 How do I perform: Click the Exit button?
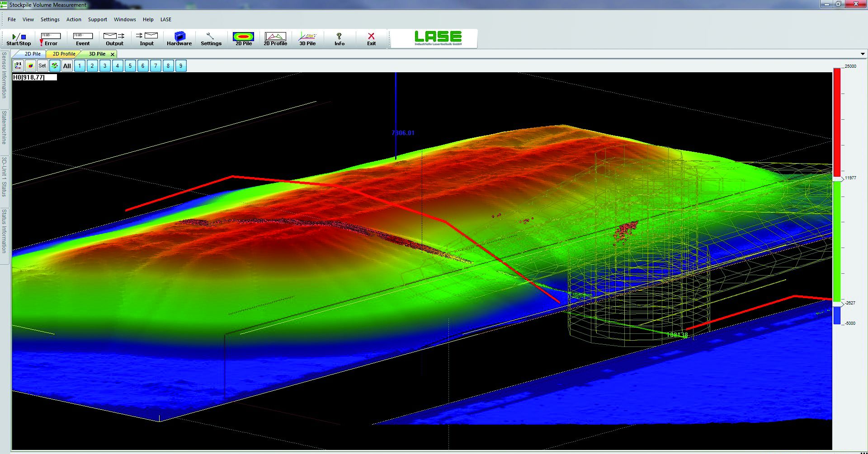[371, 39]
